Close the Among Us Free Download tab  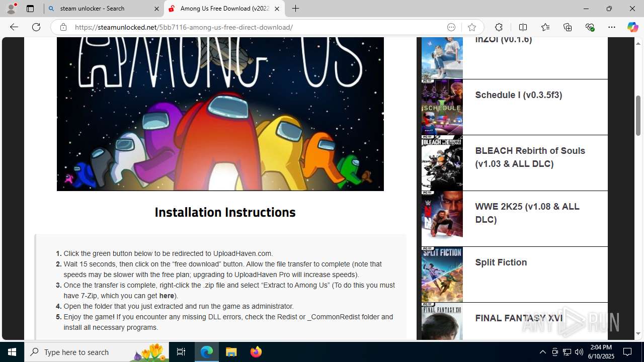(x=277, y=9)
